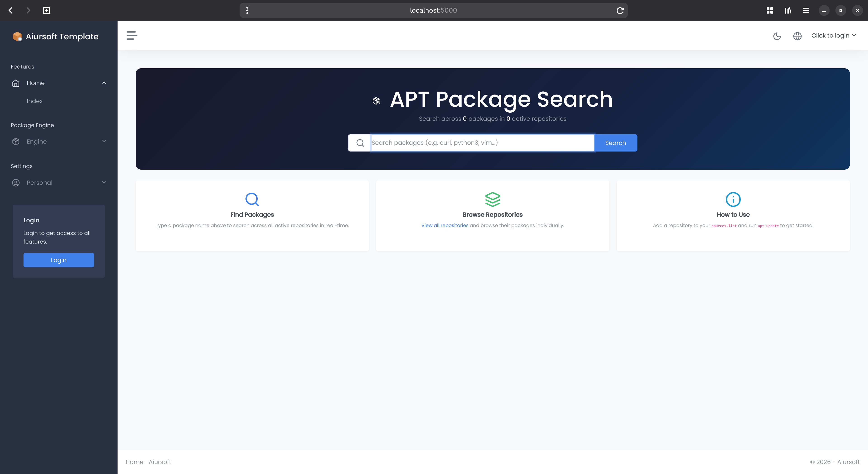Click the apt update code text
The width and height of the screenshot is (868, 474).
768,226
